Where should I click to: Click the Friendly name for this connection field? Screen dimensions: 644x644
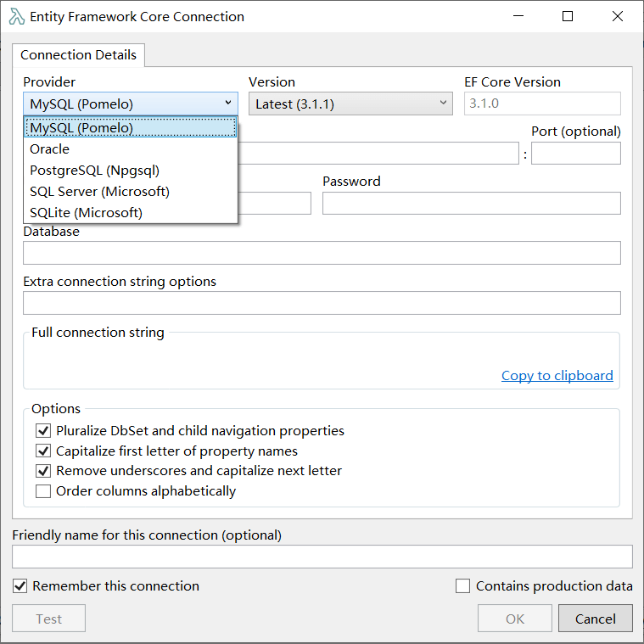click(322, 557)
